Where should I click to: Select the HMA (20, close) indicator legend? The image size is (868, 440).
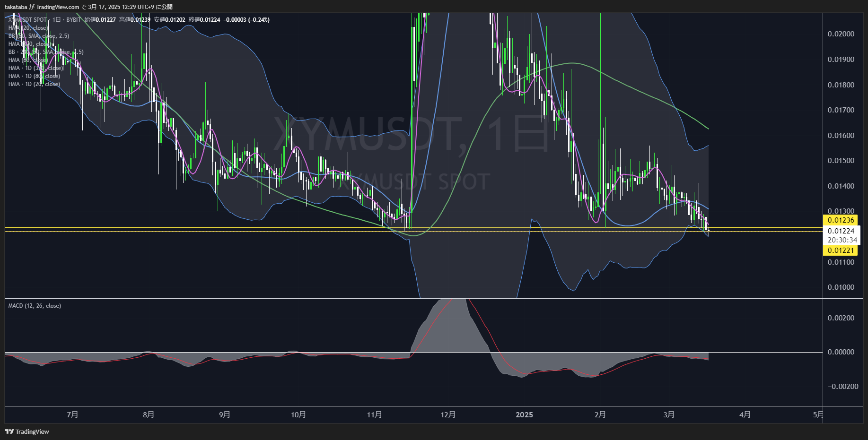click(28, 28)
